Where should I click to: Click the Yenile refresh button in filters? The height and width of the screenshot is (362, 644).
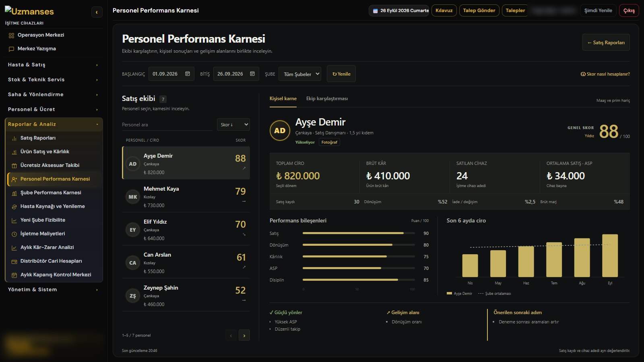click(x=341, y=74)
